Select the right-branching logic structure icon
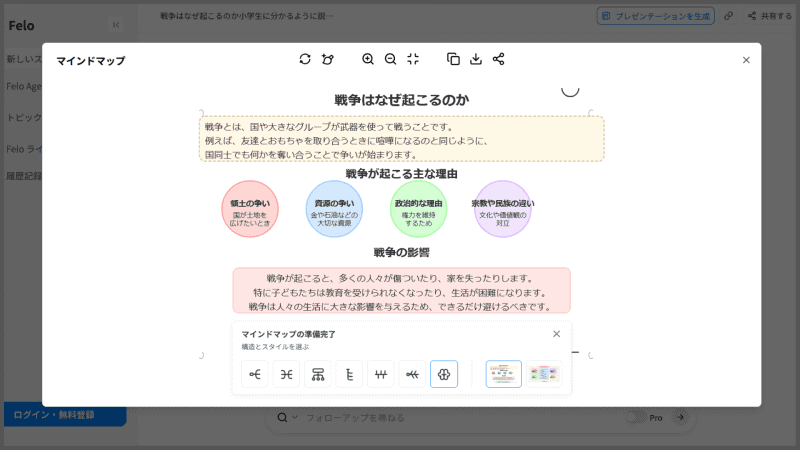This screenshot has height=450, width=800. click(x=255, y=374)
